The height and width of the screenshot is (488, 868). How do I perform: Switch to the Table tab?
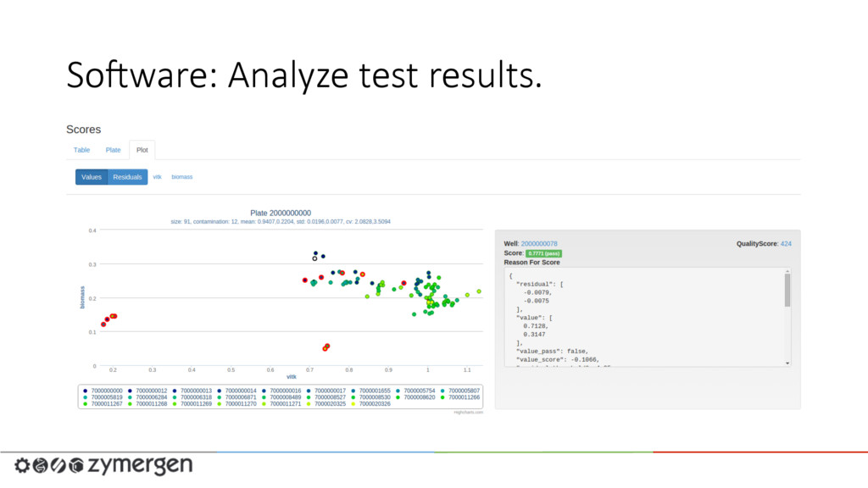coord(81,150)
